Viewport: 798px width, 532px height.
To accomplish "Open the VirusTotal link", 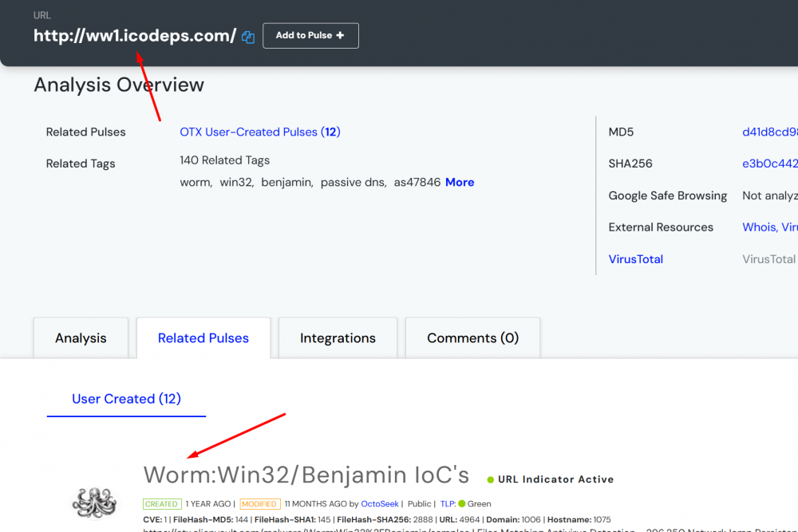I will 636,259.
